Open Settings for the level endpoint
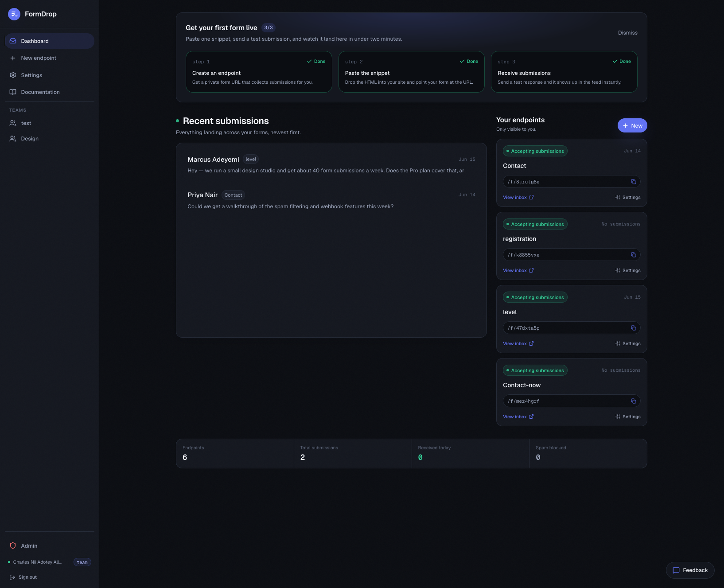 (x=628, y=344)
